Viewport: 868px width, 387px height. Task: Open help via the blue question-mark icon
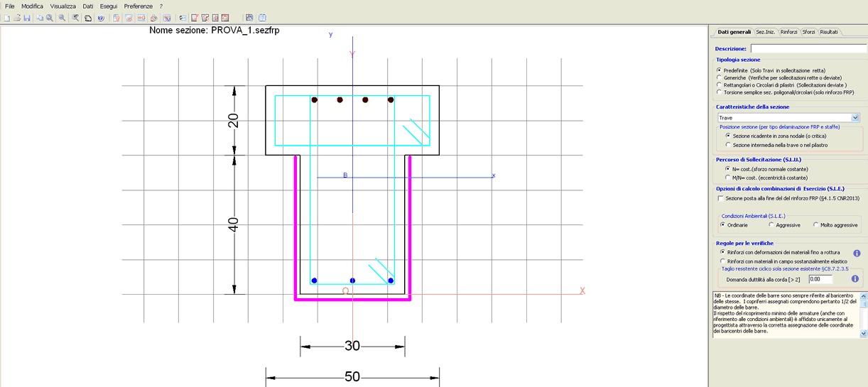[x=100, y=18]
